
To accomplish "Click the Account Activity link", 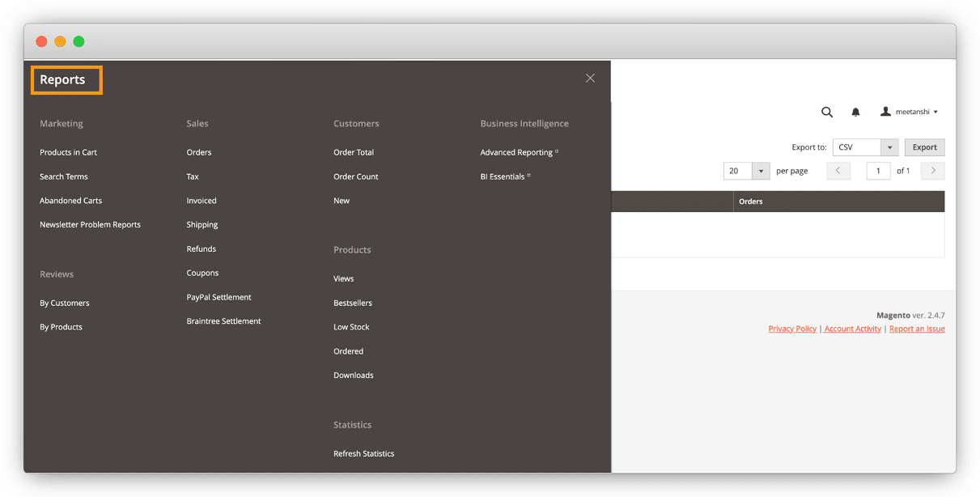I will [853, 329].
